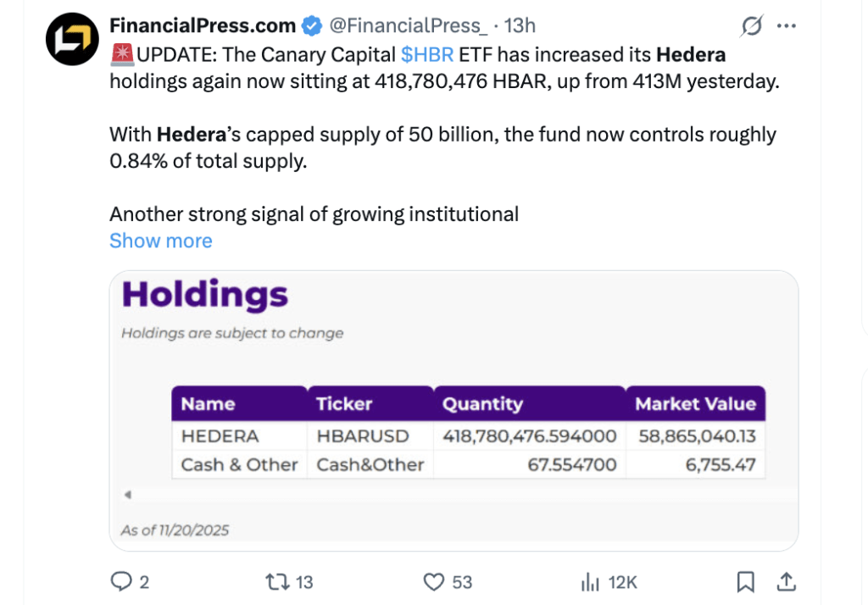The image size is (868, 605).
Task: Click the share upload arrow icon
Action: pyautogui.click(x=786, y=581)
